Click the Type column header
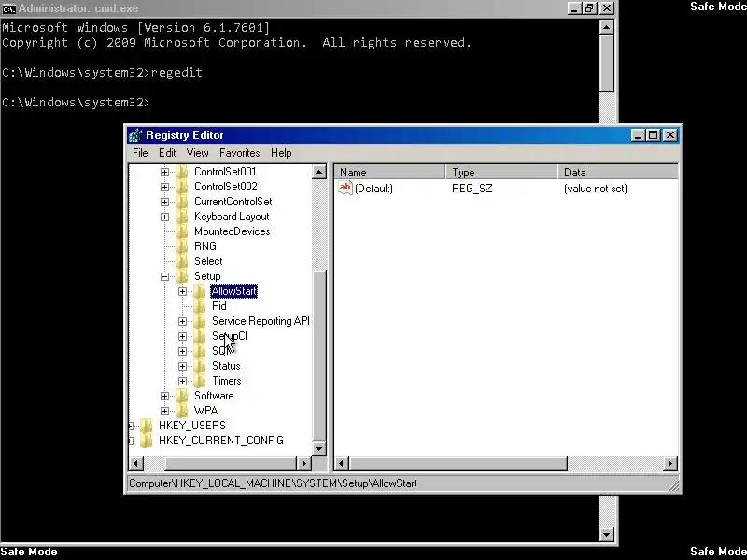 coord(501,172)
